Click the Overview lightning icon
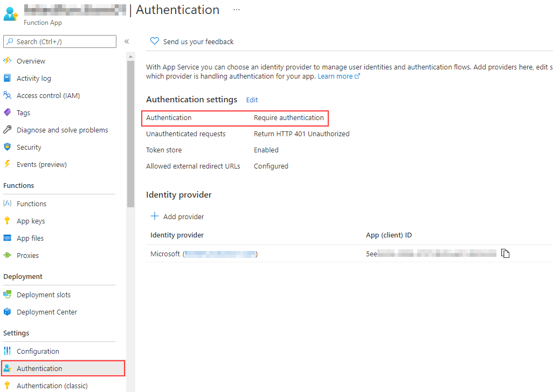 [7, 61]
